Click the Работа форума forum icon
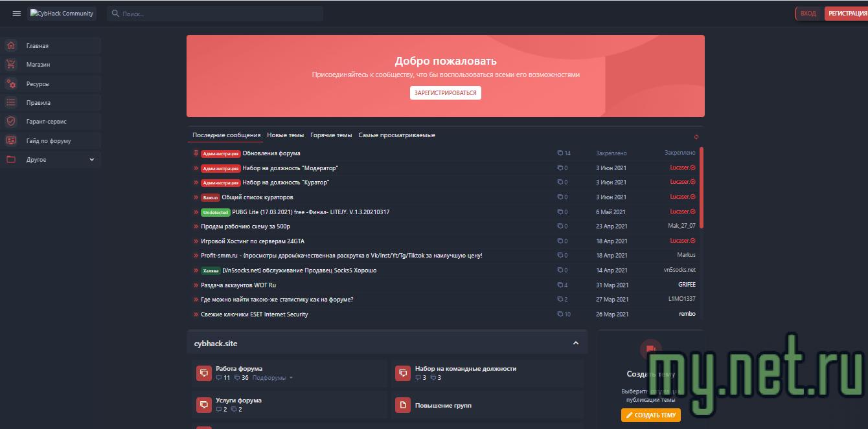 pos(204,373)
